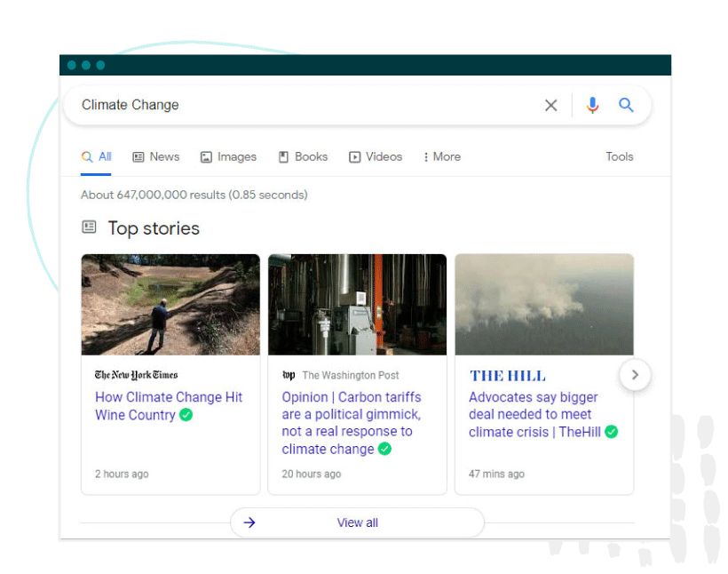
Task: Open the More search options menu
Action: (x=441, y=157)
